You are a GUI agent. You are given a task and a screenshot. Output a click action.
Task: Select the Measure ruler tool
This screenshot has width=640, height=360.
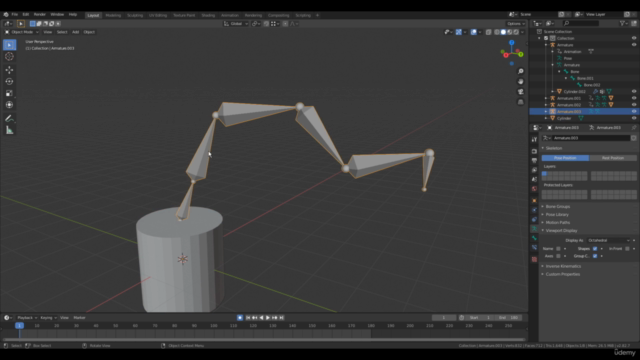coord(9,130)
